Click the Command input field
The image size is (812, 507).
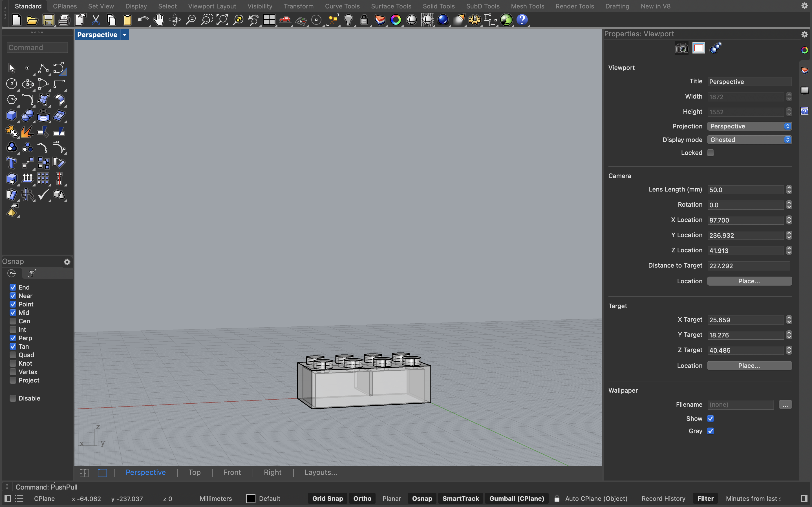pyautogui.click(x=37, y=48)
